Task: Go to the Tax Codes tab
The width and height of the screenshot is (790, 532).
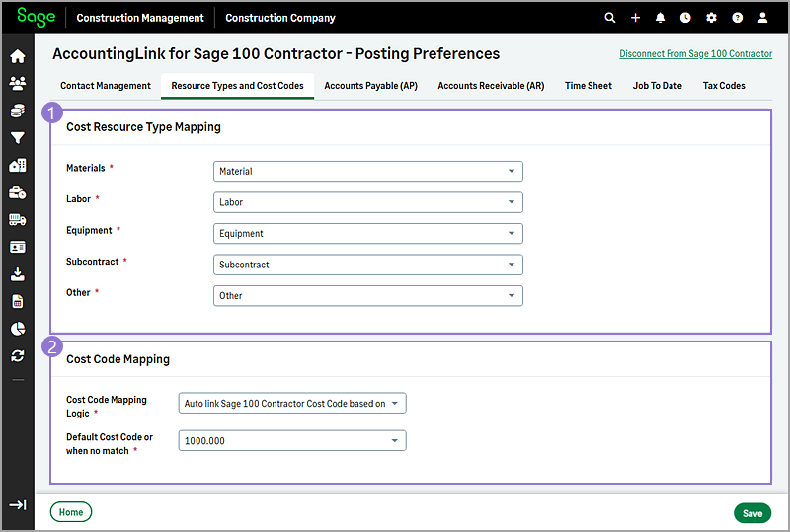Action: click(724, 86)
